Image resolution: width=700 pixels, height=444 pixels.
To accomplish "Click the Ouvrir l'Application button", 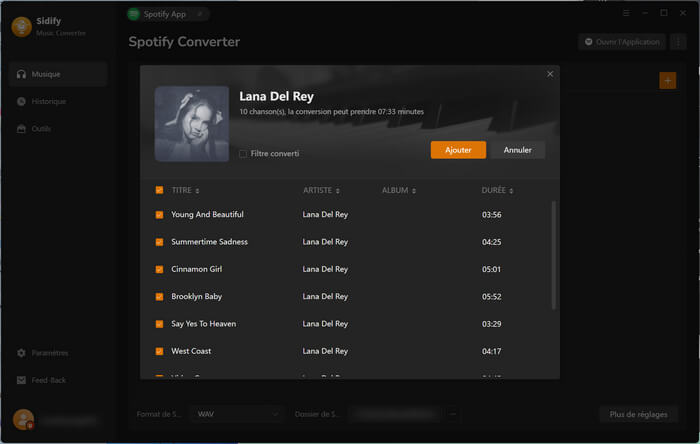I will tap(622, 42).
